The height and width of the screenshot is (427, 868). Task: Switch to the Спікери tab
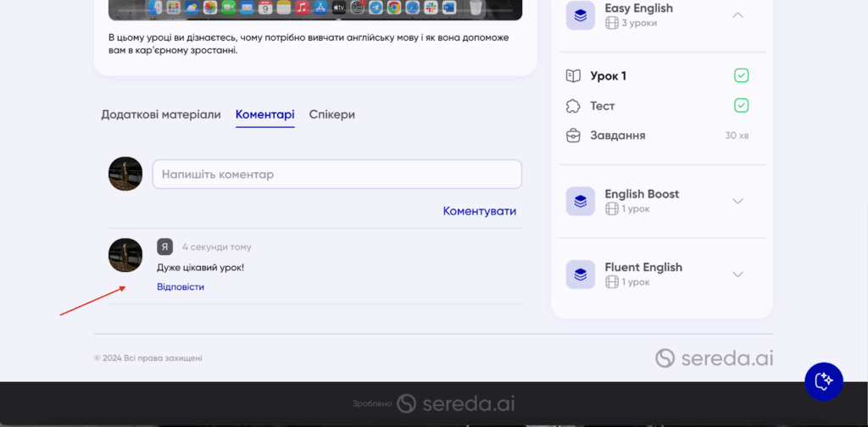[x=331, y=114]
